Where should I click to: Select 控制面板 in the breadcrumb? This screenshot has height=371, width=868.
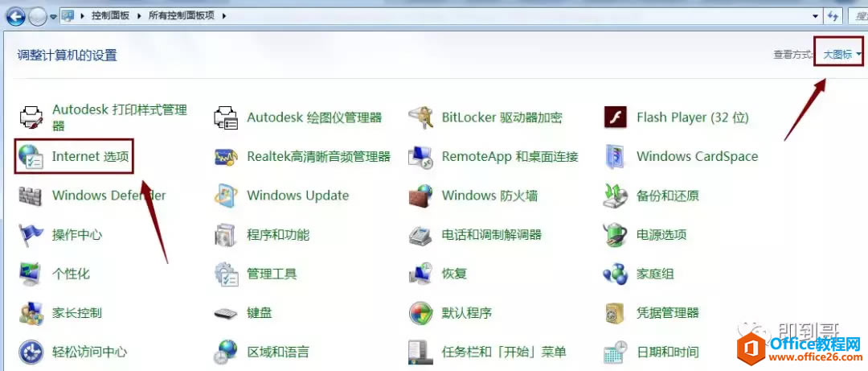pyautogui.click(x=110, y=15)
